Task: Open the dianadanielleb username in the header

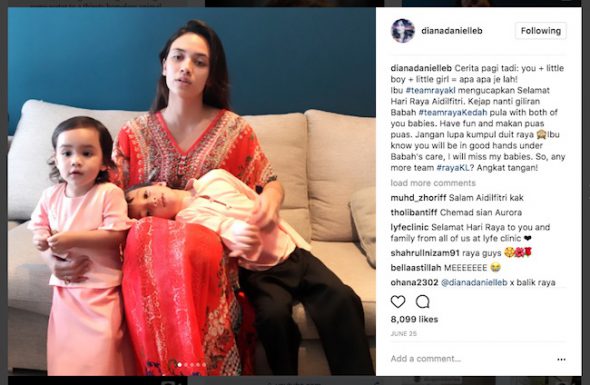Action: tap(452, 31)
